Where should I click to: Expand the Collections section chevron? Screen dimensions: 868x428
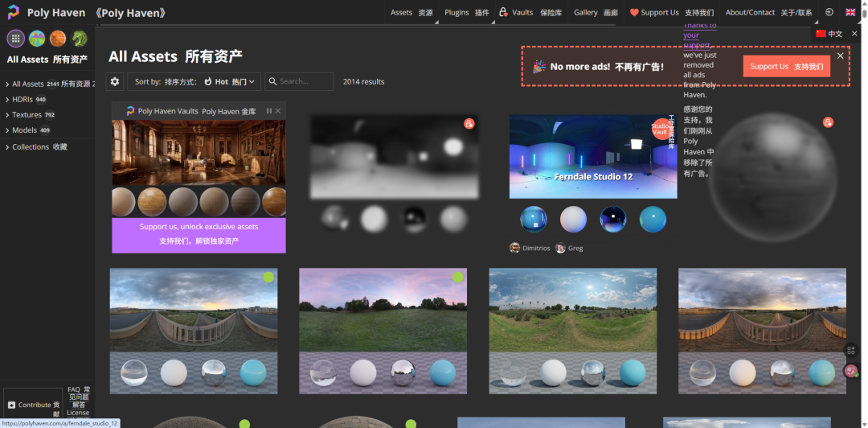7,147
